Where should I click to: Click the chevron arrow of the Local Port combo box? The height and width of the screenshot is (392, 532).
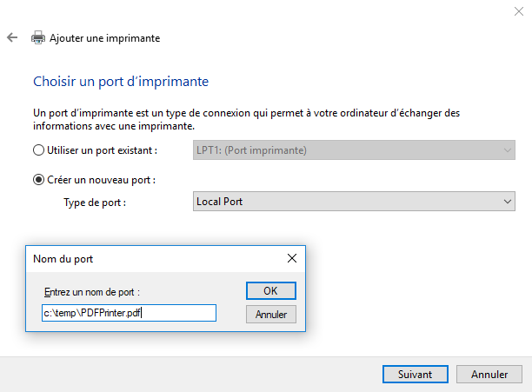pos(508,202)
